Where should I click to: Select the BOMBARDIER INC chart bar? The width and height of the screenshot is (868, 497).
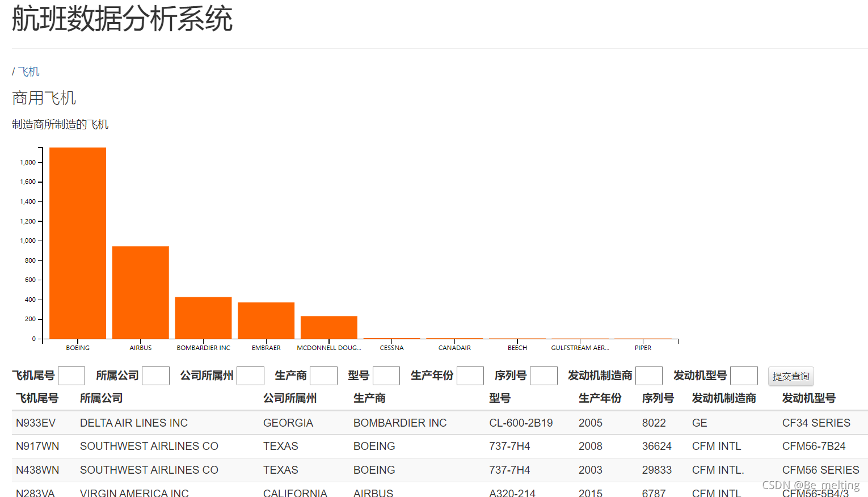tap(203, 318)
